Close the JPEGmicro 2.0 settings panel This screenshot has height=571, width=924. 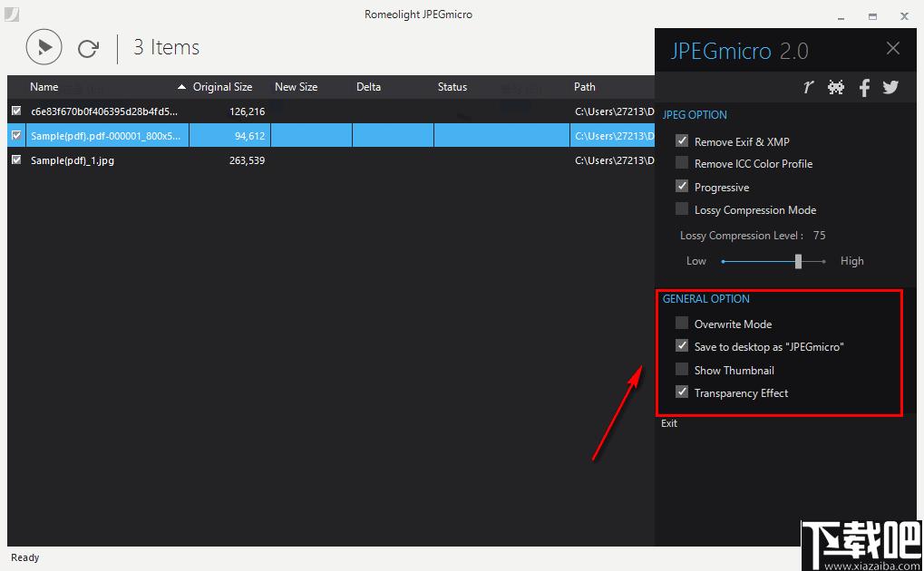[893, 48]
